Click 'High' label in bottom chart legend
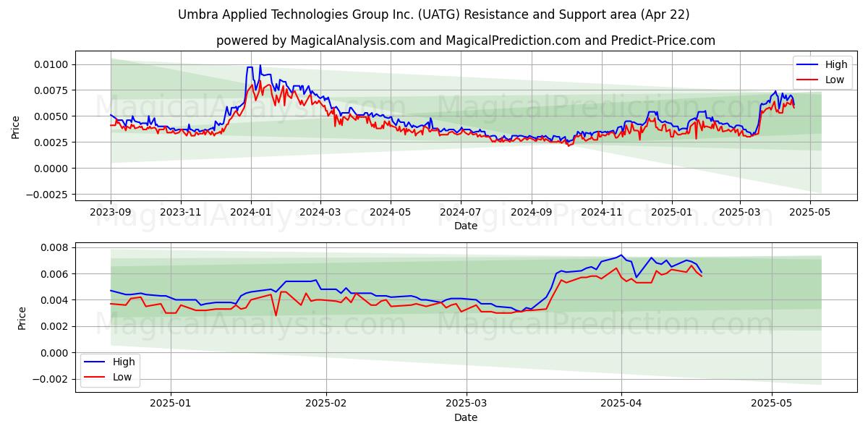 point(124,362)
